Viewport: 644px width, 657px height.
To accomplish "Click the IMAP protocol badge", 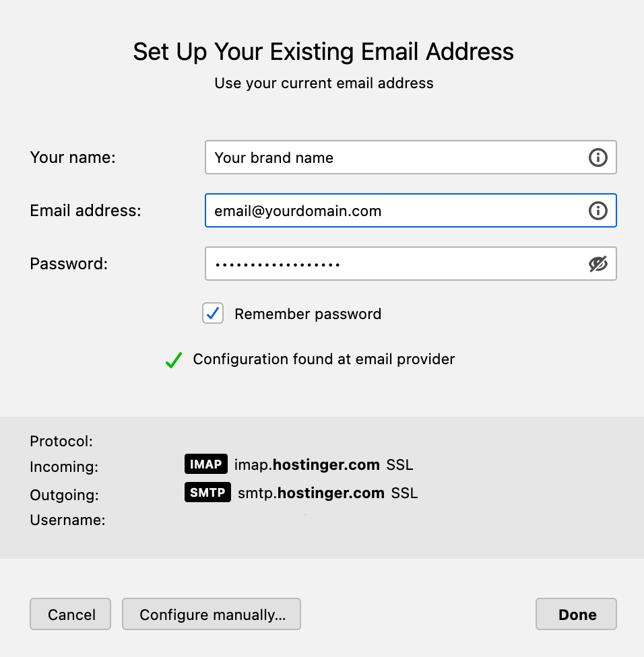I will (x=206, y=464).
